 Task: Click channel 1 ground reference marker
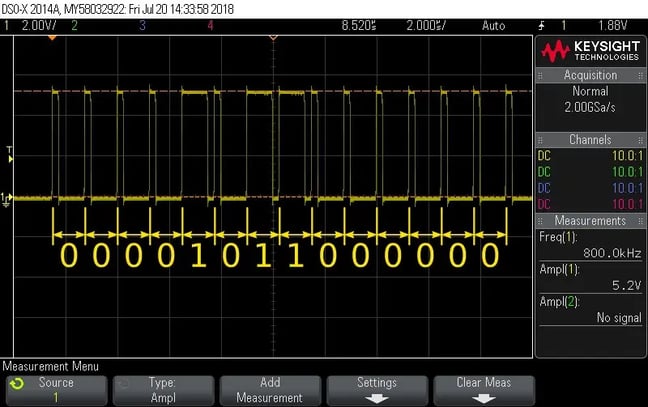tap(7, 199)
